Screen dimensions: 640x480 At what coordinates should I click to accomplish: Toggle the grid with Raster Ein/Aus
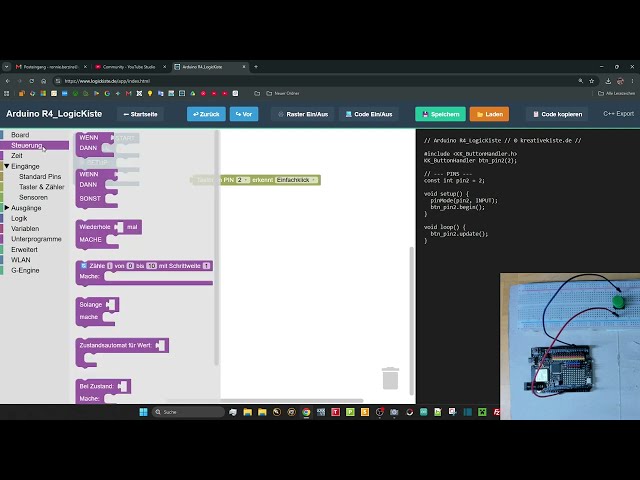click(303, 114)
